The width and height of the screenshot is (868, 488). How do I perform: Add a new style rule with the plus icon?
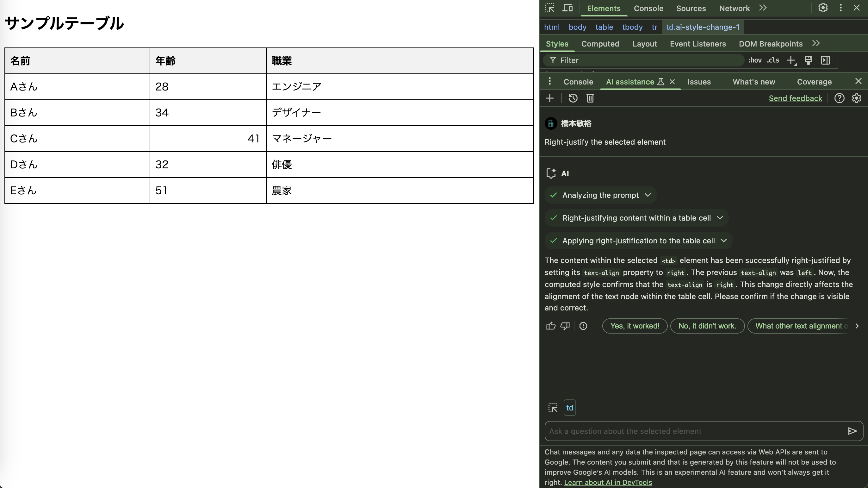(791, 60)
